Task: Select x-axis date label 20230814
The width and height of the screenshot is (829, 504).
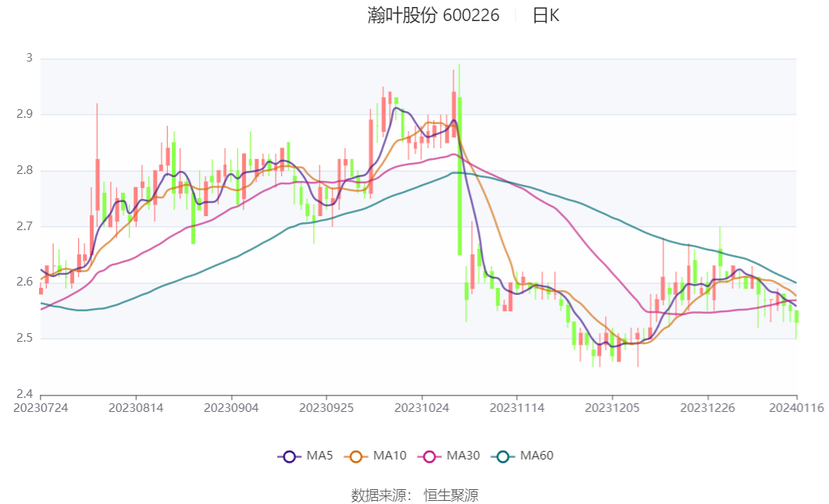Action: click(x=136, y=408)
